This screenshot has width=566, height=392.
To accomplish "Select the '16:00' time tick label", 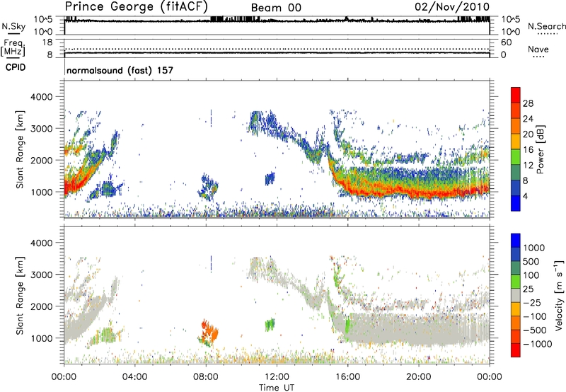I will click(x=347, y=377).
